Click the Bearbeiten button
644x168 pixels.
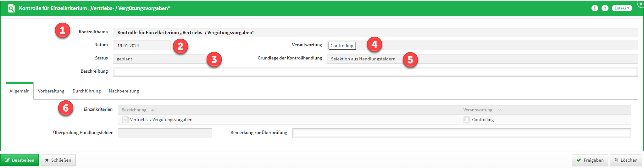pyautogui.click(x=19, y=160)
